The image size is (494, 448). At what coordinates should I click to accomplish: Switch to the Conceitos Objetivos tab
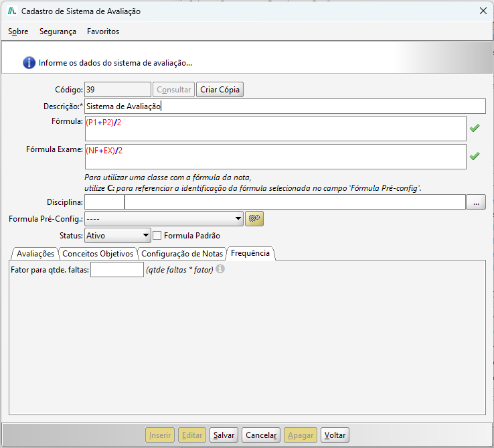click(98, 254)
